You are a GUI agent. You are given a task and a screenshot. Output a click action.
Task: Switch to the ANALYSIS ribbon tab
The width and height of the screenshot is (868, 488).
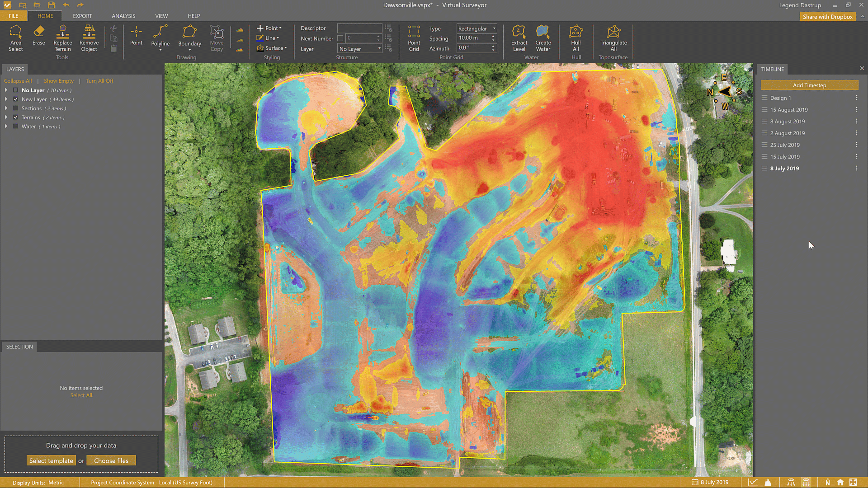123,16
